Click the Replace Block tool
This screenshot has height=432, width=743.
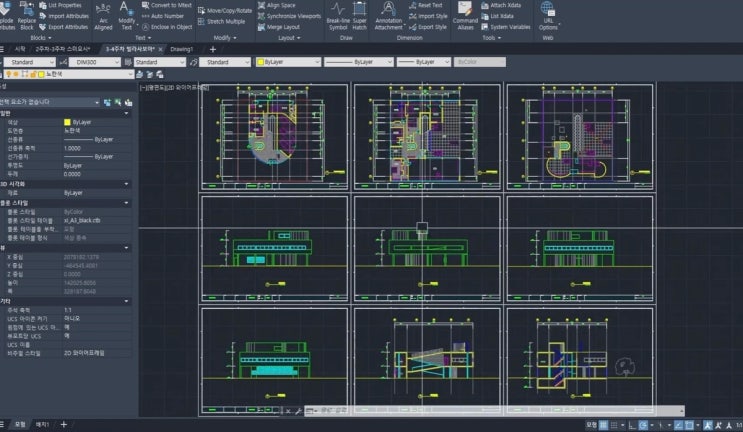tap(27, 16)
